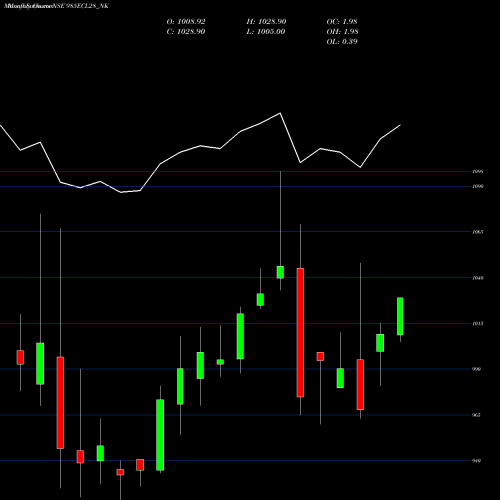Click the white line's highest peak point
The image size is (500, 500).
280,113
